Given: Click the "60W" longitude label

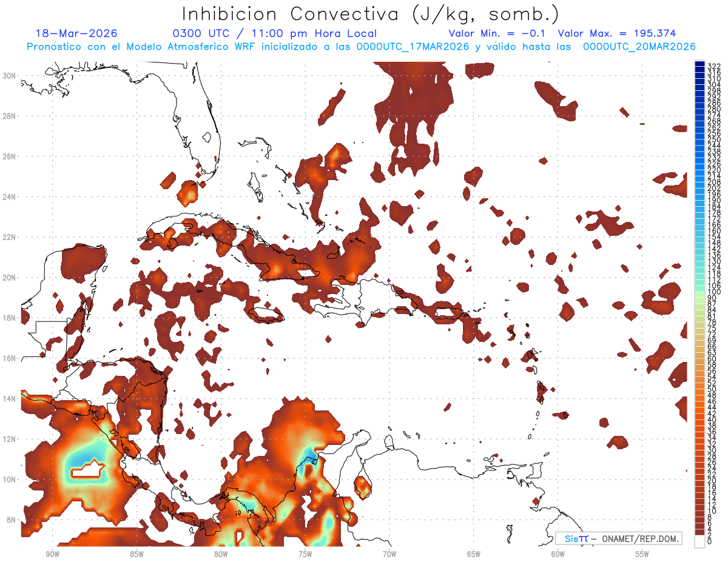Looking at the screenshot, I should click(x=558, y=554).
